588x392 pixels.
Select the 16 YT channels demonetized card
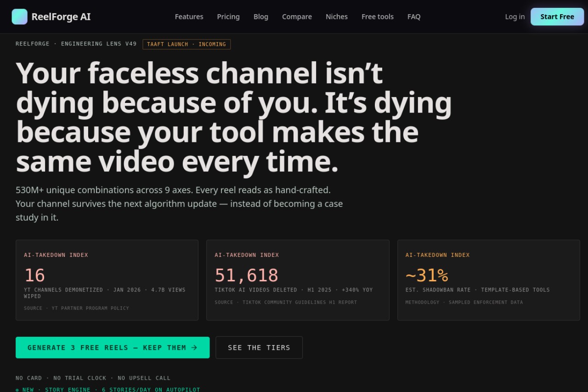click(107, 280)
